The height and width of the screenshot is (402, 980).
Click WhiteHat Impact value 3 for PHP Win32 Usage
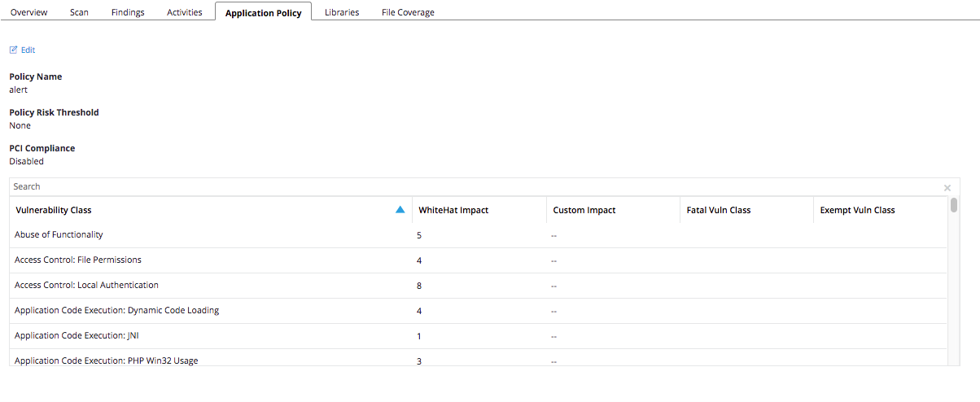[419, 360]
